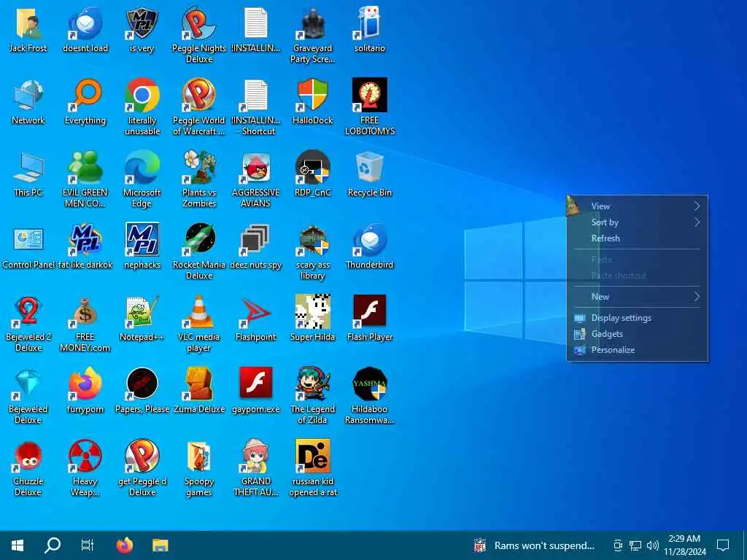This screenshot has height=560, width=747.
Task: Click the Chrome icon labeled 'literally unusable'
Action: coord(142,96)
